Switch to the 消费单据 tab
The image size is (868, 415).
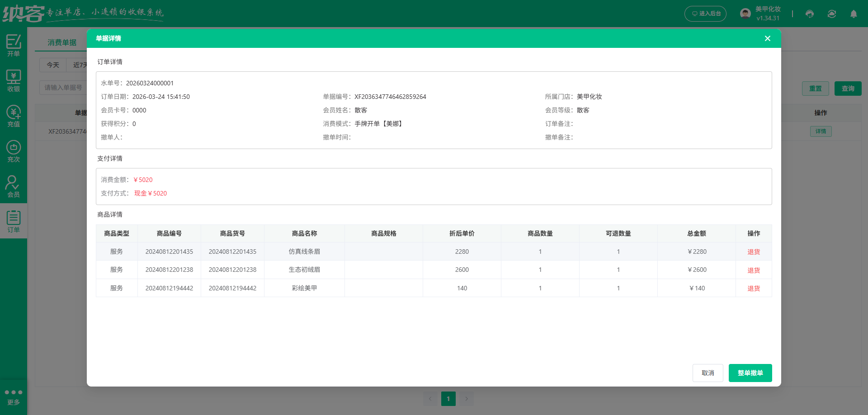pyautogui.click(x=62, y=42)
